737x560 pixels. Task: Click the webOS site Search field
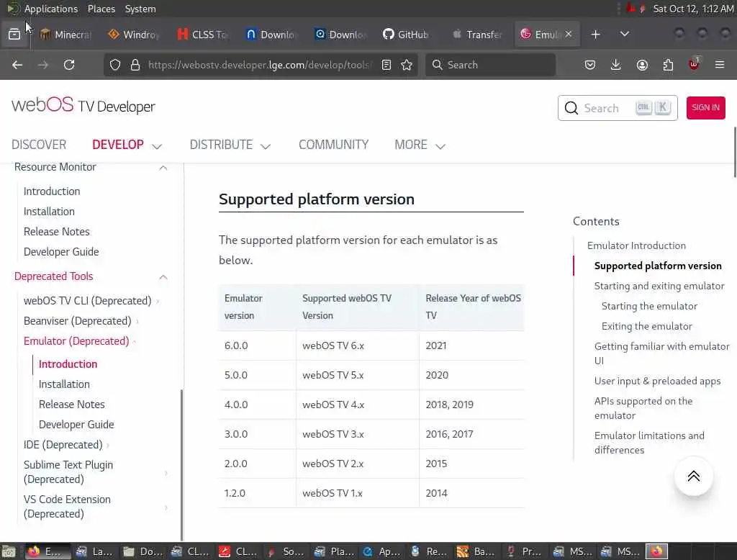[x=617, y=108]
